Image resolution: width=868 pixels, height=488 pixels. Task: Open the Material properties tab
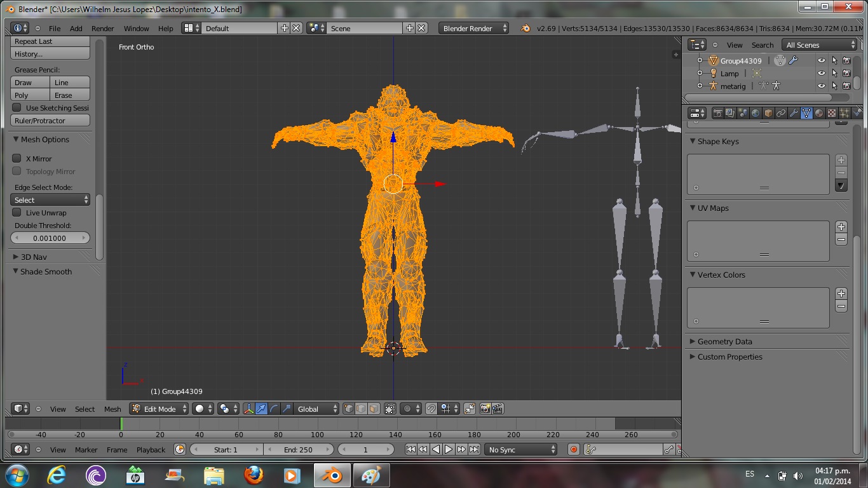click(x=819, y=113)
